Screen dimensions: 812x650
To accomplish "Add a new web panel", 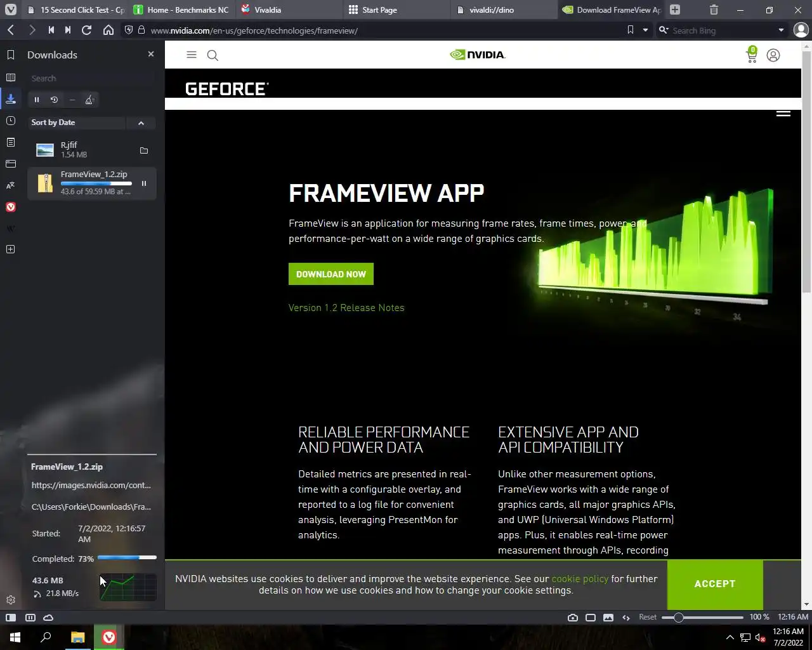I will 11,249.
